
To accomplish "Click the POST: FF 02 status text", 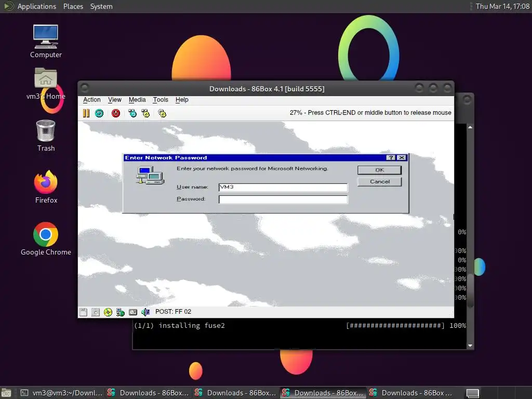I will point(173,312).
